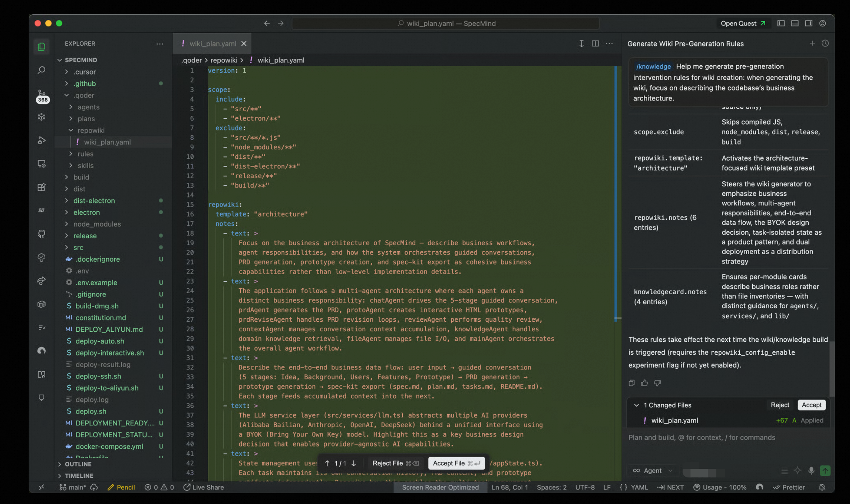Click the Accept File button
Image resolution: width=850 pixels, height=504 pixels.
click(x=456, y=463)
